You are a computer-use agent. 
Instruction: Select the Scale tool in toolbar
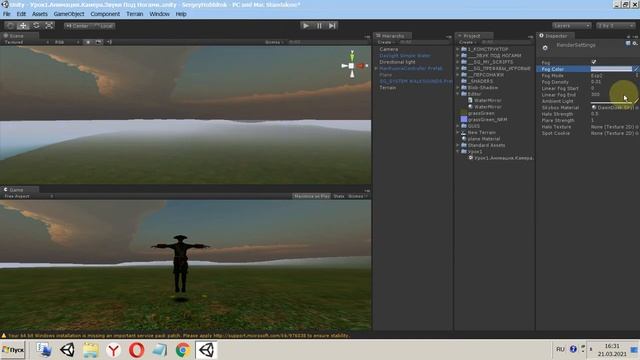[x=49, y=26]
